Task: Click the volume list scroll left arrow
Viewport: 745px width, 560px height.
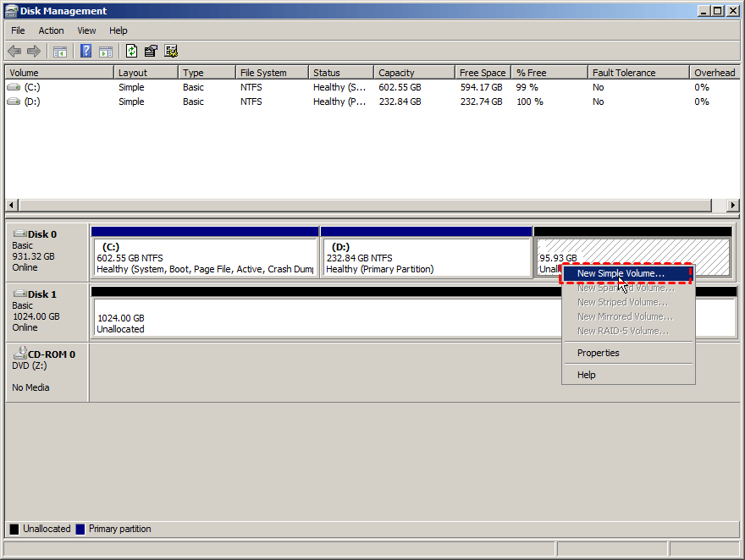Action: point(12,206)
